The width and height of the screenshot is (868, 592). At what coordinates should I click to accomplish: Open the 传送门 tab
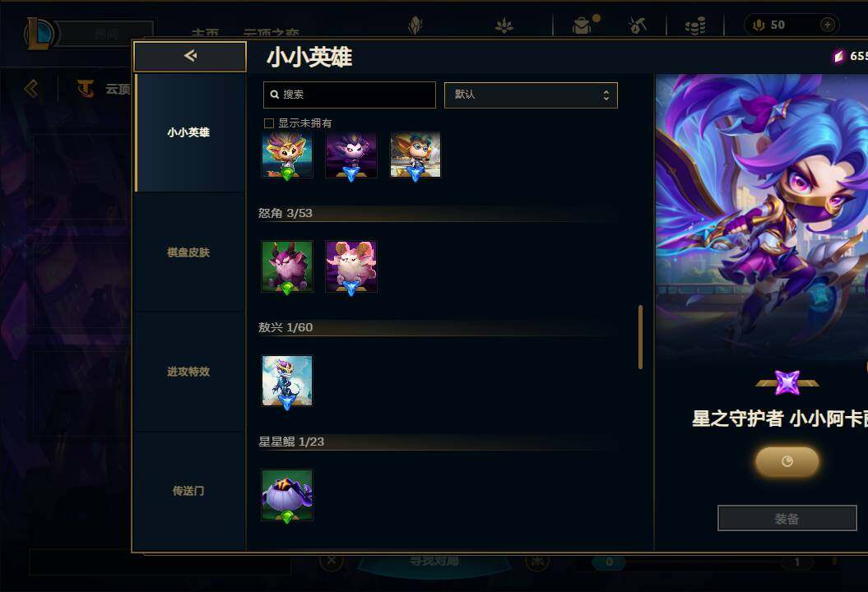click(x=188, y=491)
